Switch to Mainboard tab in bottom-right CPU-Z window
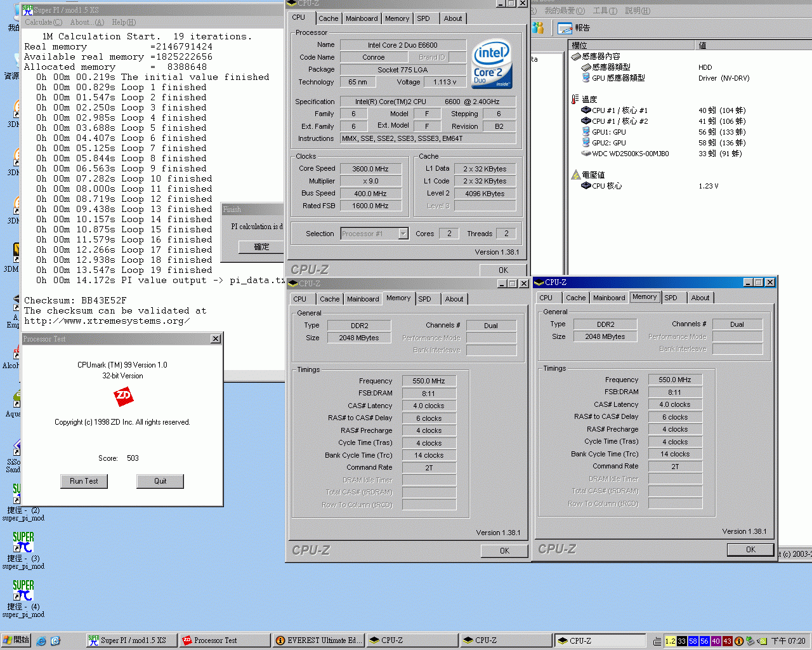This screenshot has width=812, height=650. tap(609, 298)
